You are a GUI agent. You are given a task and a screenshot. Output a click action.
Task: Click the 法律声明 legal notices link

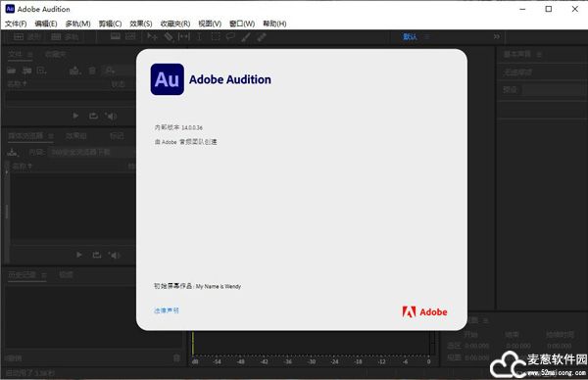pyautogui.click(x=167, y=310)
